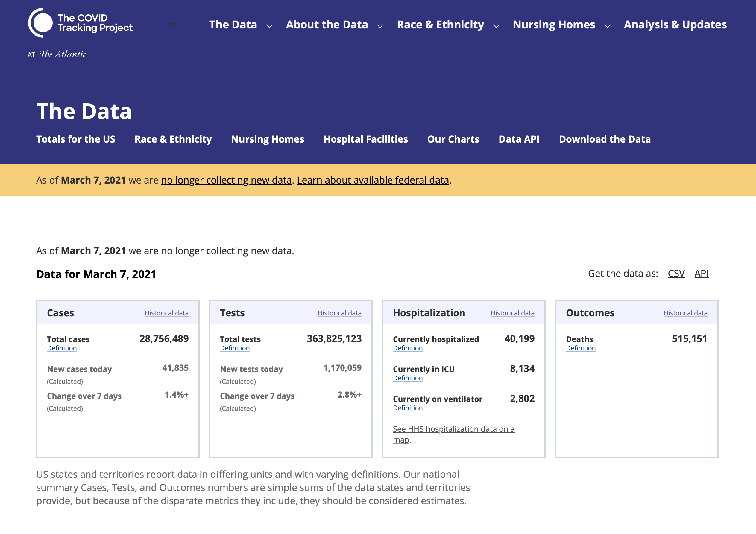View Historical data for Hospitalization
This screenshot has width=756, height=534.
pyautogui.click(x=512, y=313)
